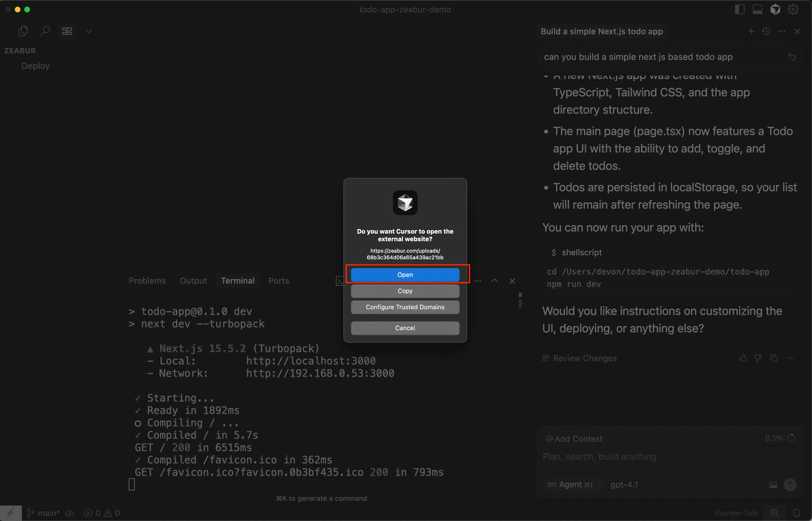Toggle the primary sidebar layout icon
Image resolution: width=812 pixels, height=521 pixels.
[x=740, y=10]
